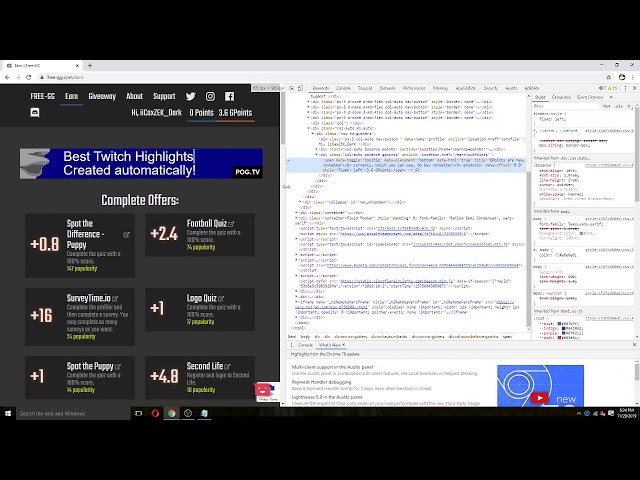The height and width of the screenshot is (480, 640).
Task: Open the Application tab in DevTools
Action: 466,88
